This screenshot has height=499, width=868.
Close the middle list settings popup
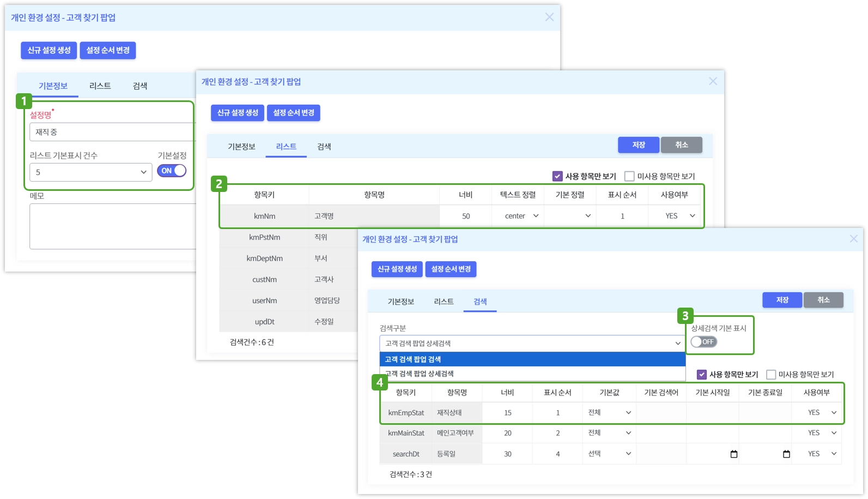point(713,81)
